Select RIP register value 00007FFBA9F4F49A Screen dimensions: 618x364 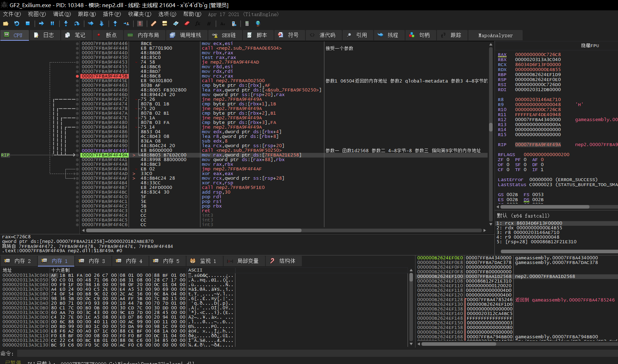pos(538,145)
